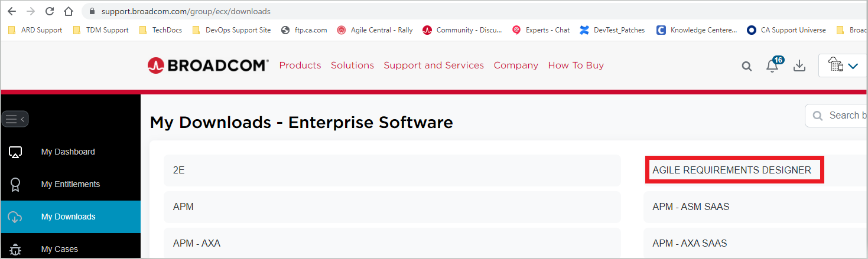This screenshot has height=259, width=868.
Task: Open My Entitlements in sidebar
Action: click(x=70, y=184)
